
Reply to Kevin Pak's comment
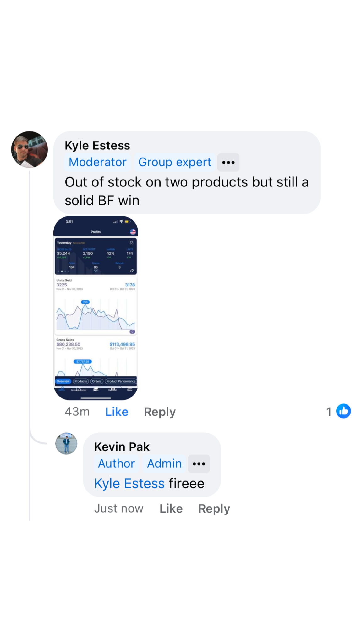pyautogui.click(x=214, y=508)
